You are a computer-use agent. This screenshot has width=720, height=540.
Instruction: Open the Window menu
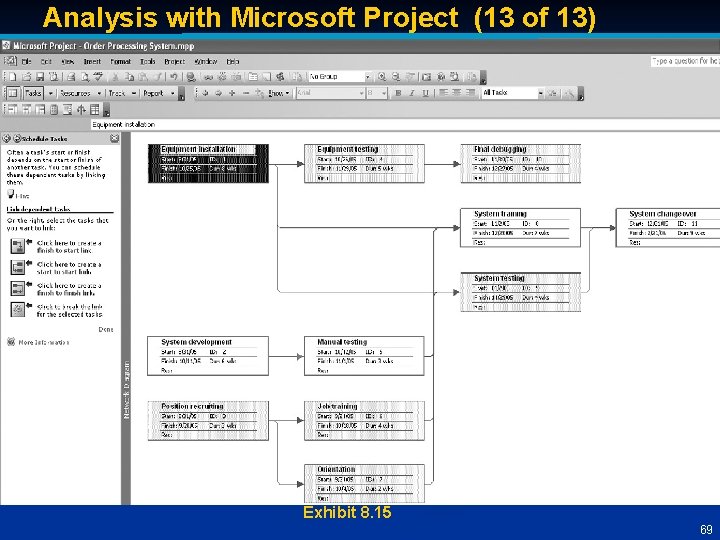click(x=205, y=61)
